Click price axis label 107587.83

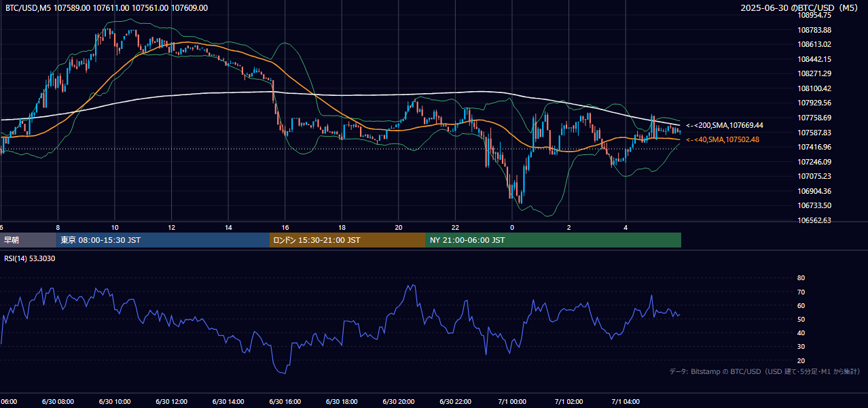(814, 133)
